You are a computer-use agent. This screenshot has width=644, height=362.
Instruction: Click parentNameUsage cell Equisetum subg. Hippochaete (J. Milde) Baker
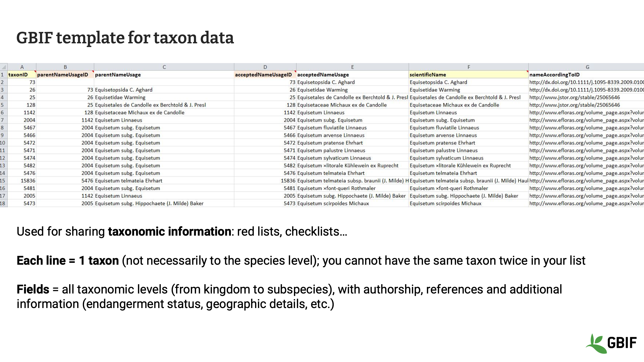point(164,203)
